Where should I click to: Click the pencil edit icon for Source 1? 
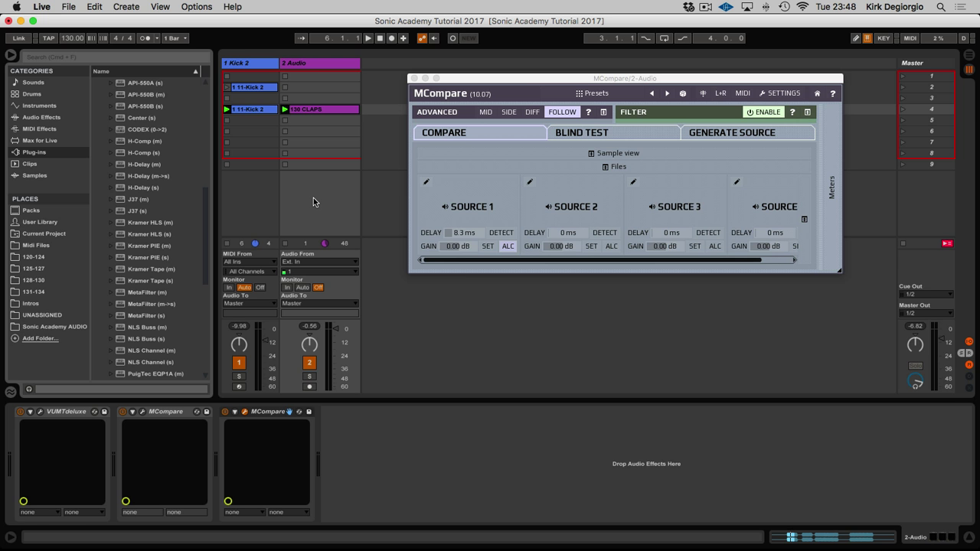(426, 182)
